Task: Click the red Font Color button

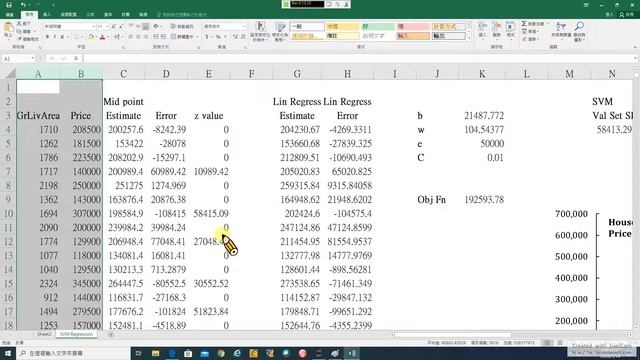Action: coord(102,37)
